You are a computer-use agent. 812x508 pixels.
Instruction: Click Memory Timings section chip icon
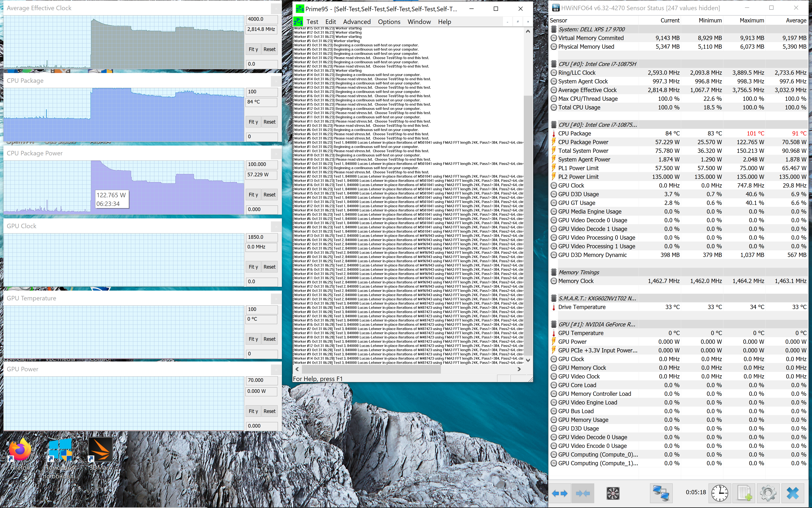click(554, 272)
